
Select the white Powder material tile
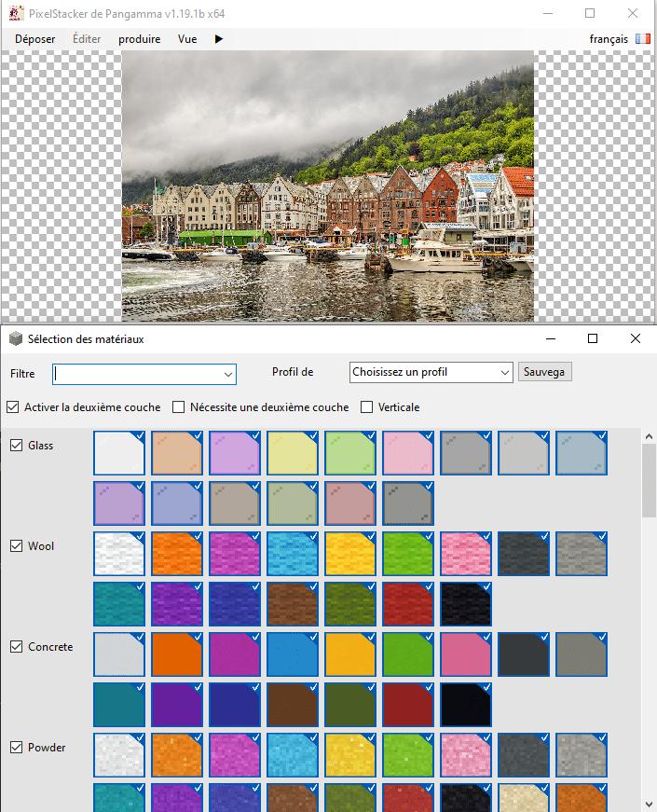(119, 755)
